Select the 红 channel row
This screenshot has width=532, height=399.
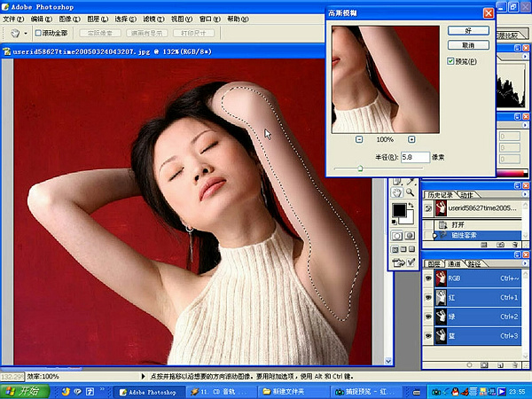(x=478, y=298)
